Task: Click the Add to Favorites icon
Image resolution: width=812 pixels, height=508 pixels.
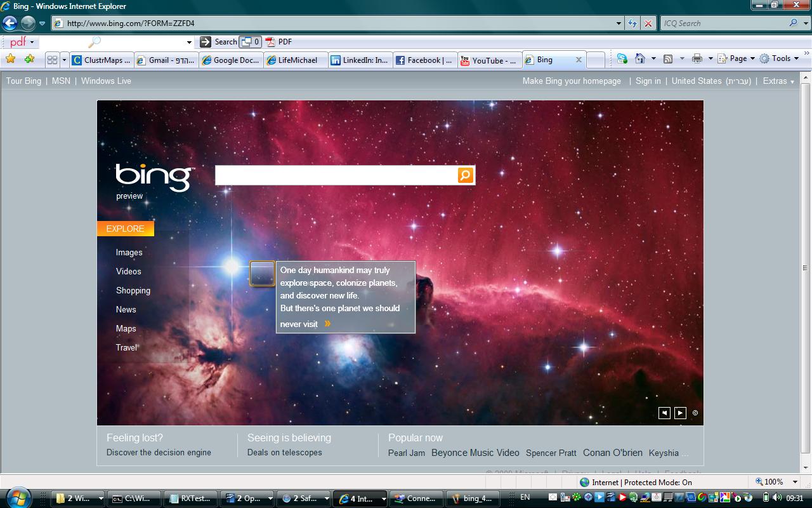Action: click(29, 59)
